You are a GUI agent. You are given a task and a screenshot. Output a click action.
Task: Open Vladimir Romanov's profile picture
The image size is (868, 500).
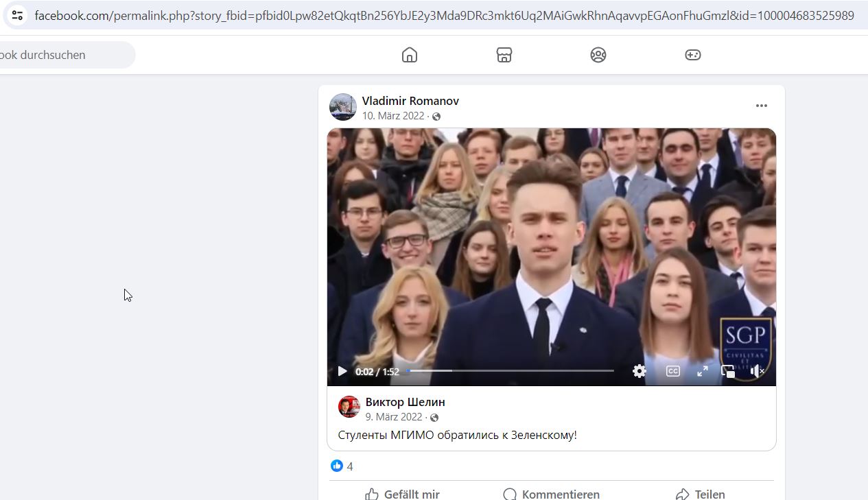click(x=343, y=107)
